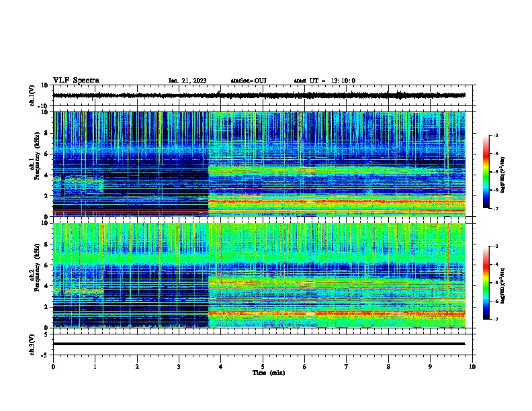Viewport: 532px width, 411px height.
Task: Click inside the ch.2 spectrogram panel
Action: pyautogui.click(x=259, y=275)
